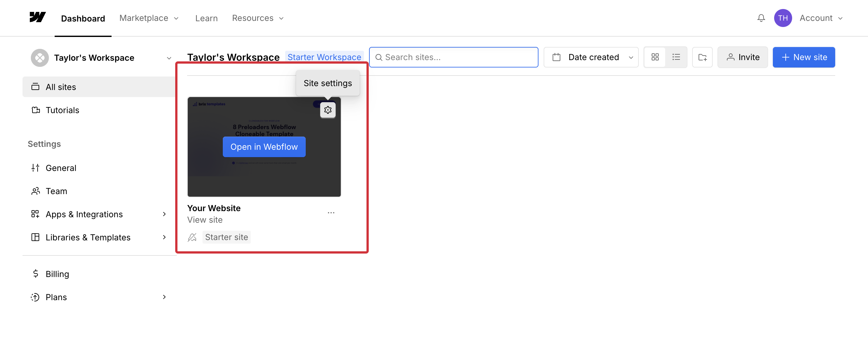Expand the Plans chevron
Screen dimensions: 868x340
pyautogui.click(x=164, y=297)
